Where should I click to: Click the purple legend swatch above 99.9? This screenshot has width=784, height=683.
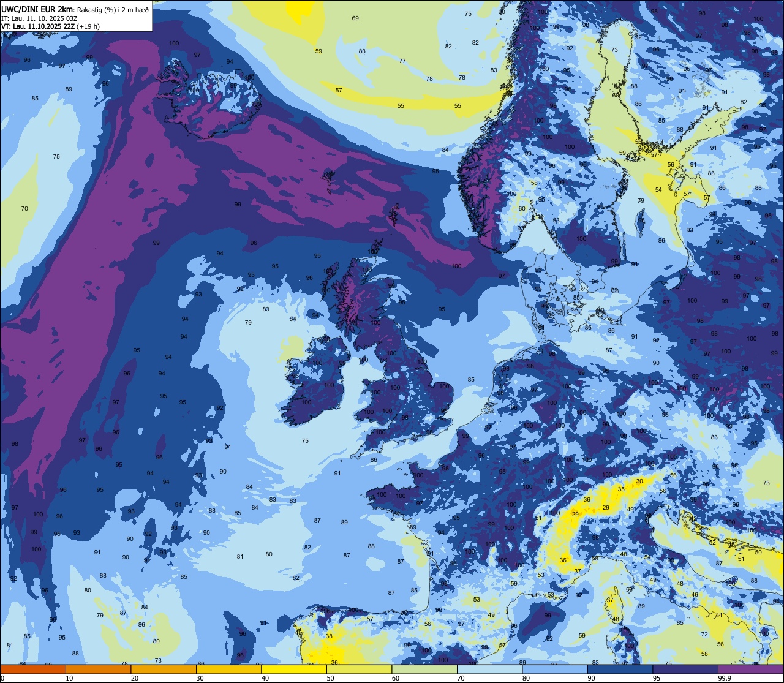point(750,669)
